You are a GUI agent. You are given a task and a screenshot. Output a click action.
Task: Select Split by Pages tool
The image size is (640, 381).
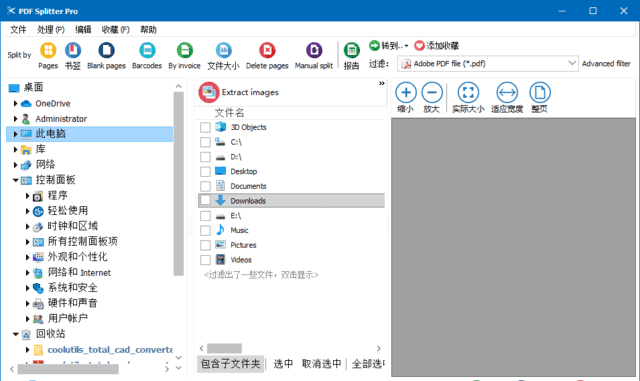click(x=48, y=51)
